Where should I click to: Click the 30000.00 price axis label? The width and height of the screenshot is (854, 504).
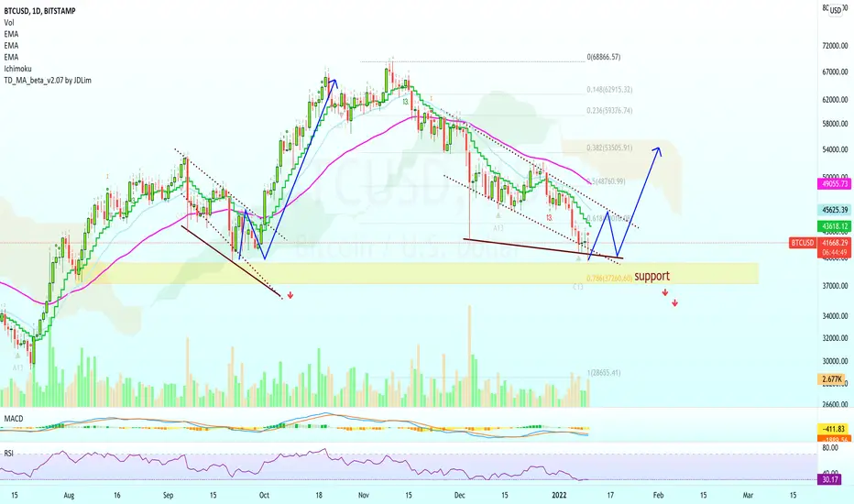point(835,361)
